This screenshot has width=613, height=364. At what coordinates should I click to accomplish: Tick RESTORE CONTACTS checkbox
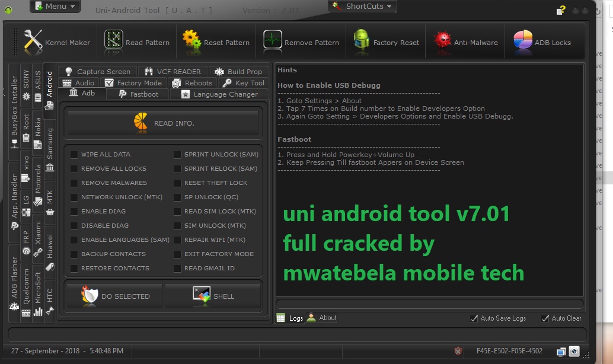74,268
